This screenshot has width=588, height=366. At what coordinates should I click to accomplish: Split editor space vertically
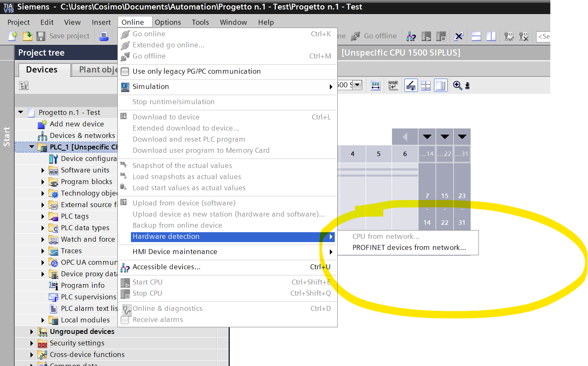[491, 36]
